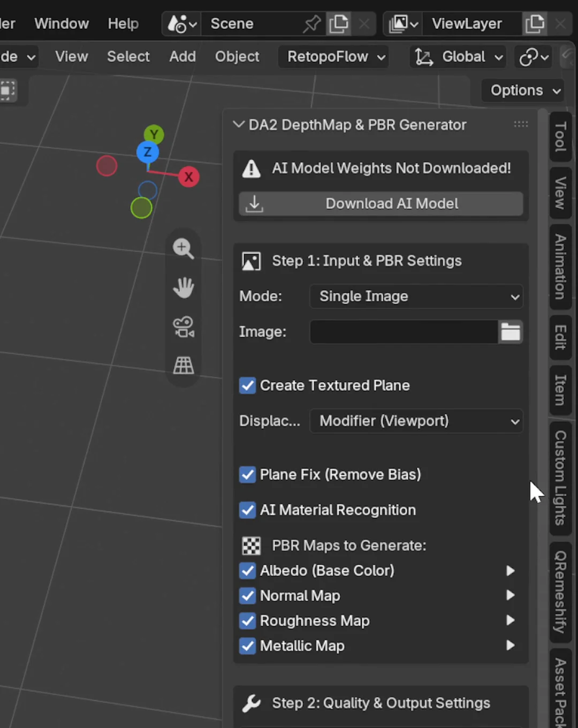Open the QRemeshify sidebar tab
578x728 pixels.
pyautogui.click(x=560, y=592)
